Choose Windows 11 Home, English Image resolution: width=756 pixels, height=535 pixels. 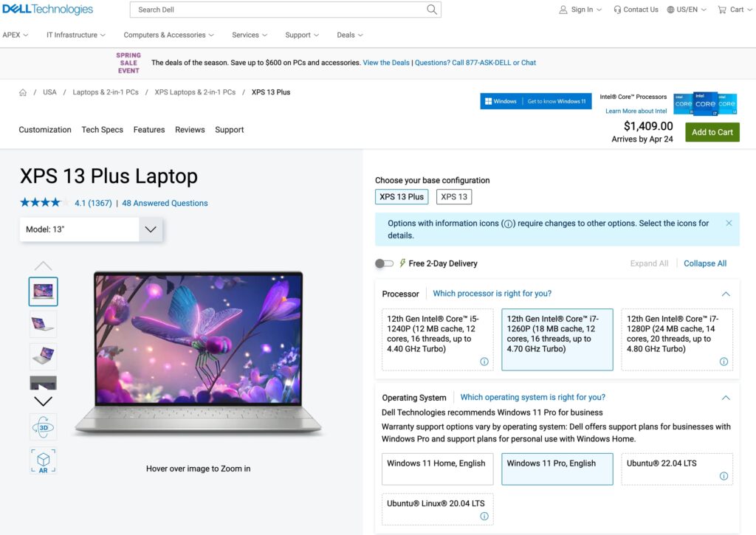437,469
